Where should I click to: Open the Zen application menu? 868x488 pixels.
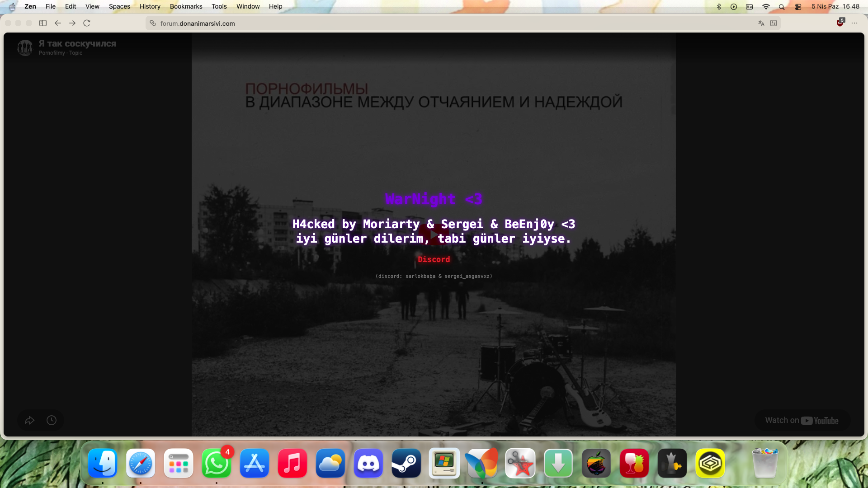coord(30,6)
